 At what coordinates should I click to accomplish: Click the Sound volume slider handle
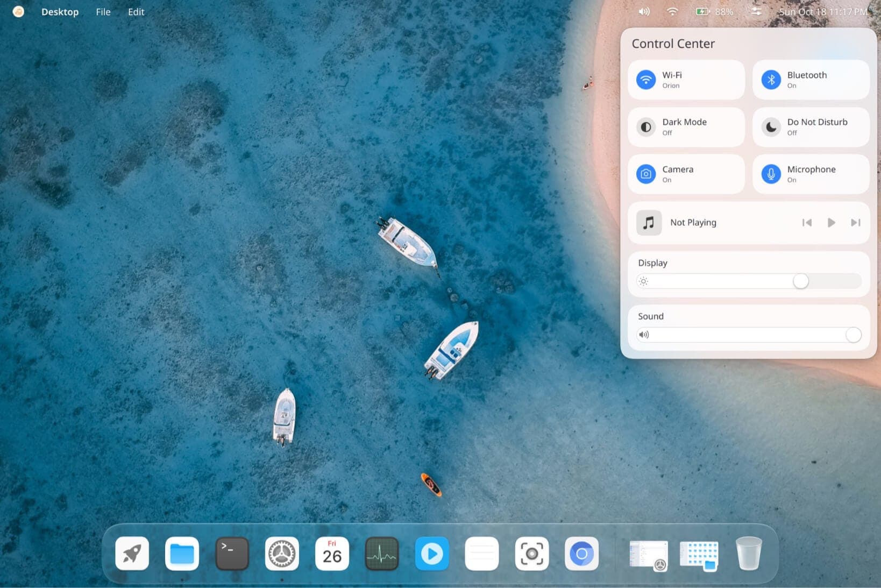(x=853, y=335)
